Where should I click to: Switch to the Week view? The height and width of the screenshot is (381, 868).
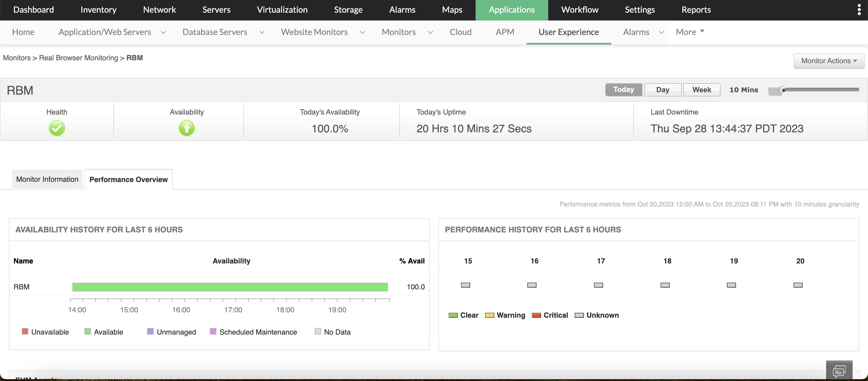tap(702, 90)
